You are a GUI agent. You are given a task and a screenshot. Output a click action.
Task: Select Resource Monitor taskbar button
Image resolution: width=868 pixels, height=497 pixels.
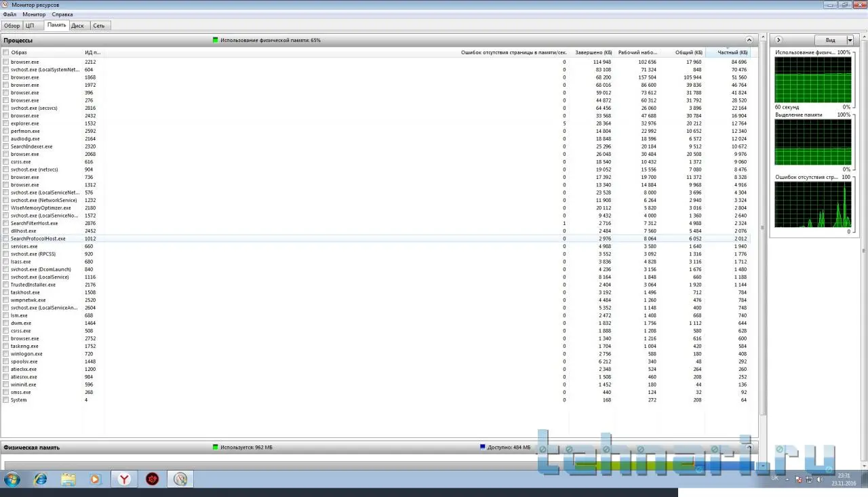click(180, 479)
